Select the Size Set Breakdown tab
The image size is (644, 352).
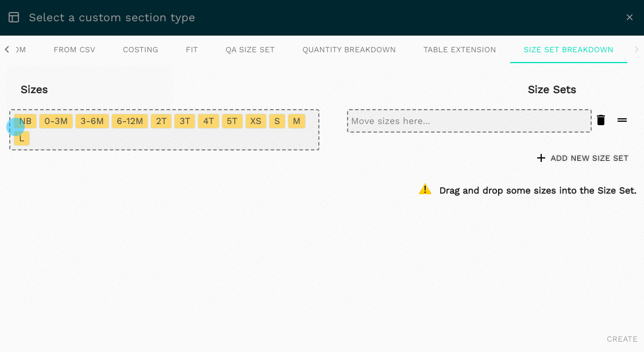click(568, 50)
